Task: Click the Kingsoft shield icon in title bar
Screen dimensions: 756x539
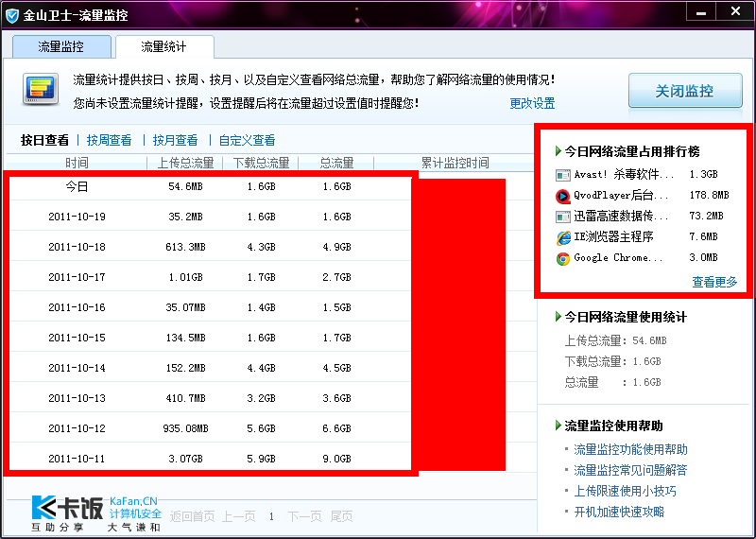Action: click(11, 15)
